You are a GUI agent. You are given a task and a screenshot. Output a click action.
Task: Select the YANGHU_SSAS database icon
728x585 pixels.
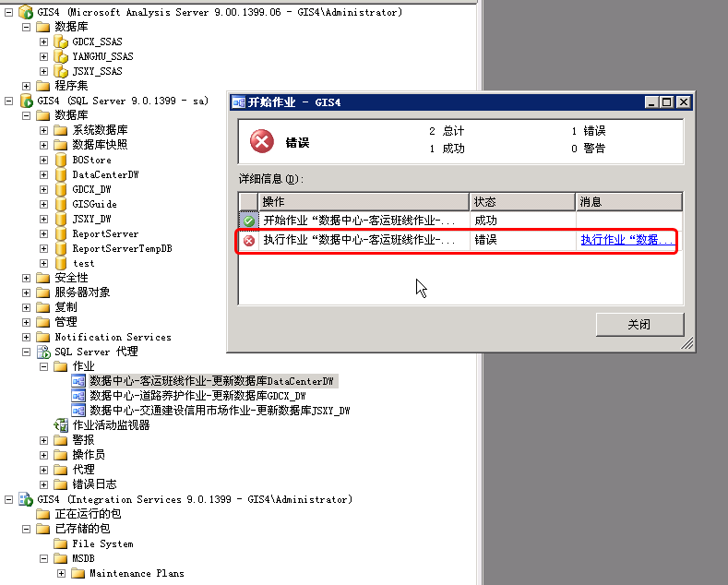61,56
